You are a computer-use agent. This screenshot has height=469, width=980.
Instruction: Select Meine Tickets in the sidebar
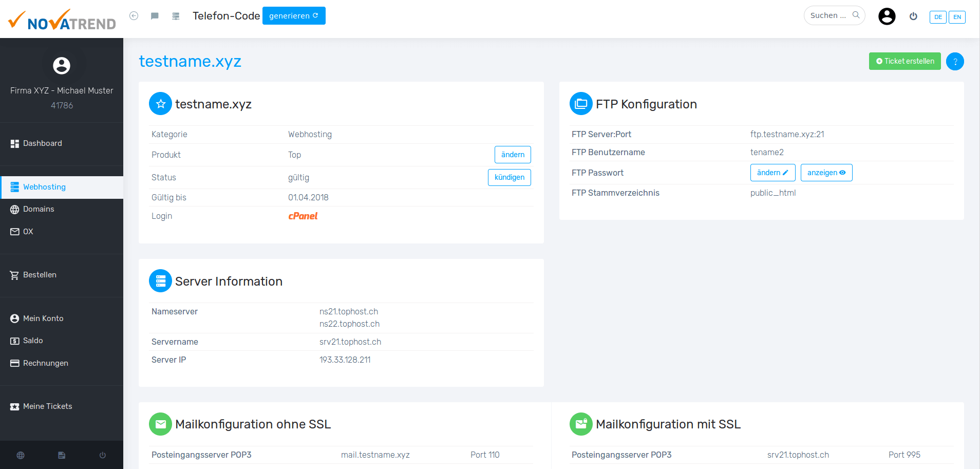(47, 406)
